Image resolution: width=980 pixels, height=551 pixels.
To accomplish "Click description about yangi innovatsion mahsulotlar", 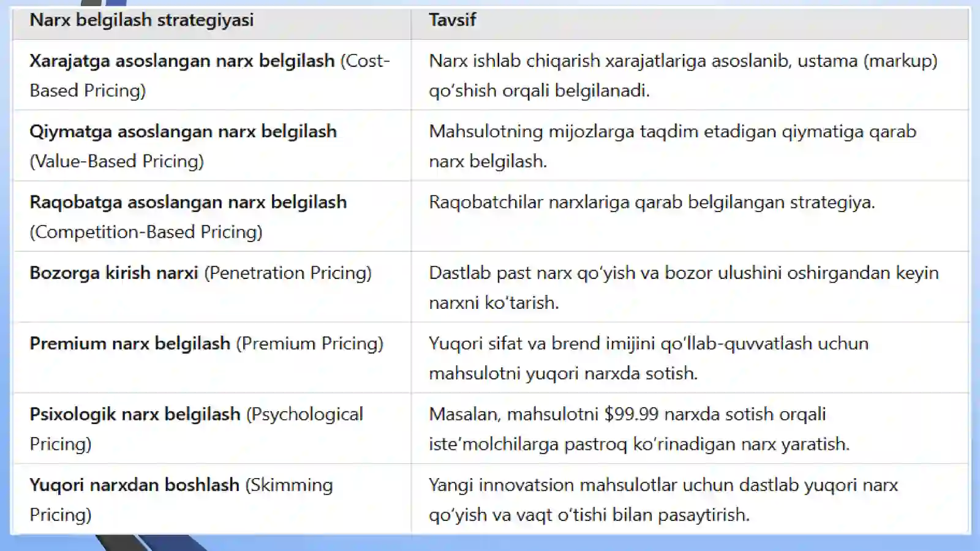I will pos(690,499).
